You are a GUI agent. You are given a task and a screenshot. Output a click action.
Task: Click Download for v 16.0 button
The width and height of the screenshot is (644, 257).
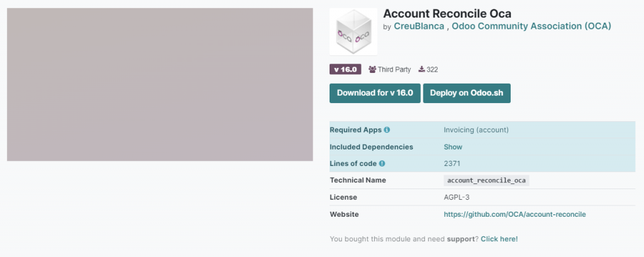pos(375,93)
